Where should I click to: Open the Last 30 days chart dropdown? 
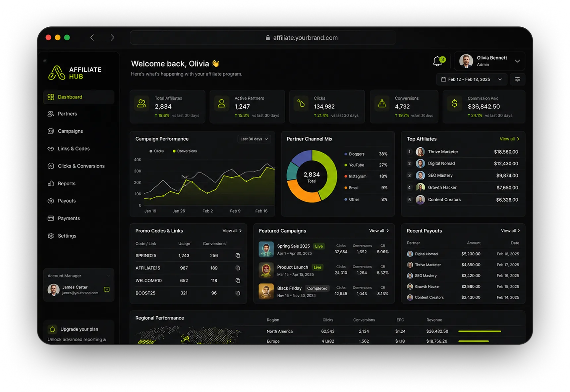[x=254, y=139]
